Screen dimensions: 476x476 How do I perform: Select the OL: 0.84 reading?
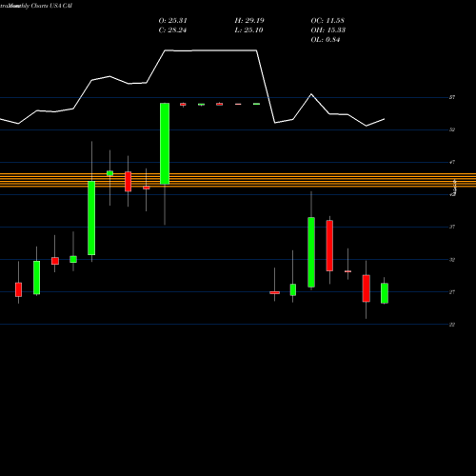[326, 40]
